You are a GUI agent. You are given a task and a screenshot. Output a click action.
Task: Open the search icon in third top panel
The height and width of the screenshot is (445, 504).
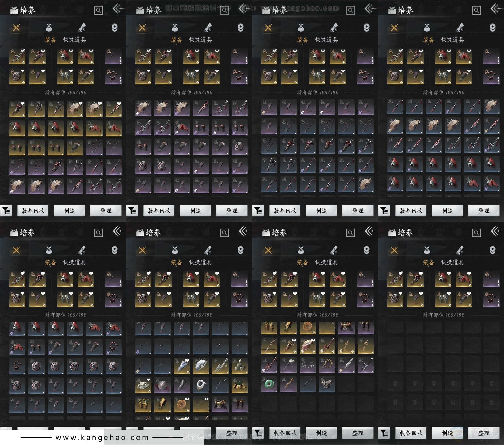point(351,11)
